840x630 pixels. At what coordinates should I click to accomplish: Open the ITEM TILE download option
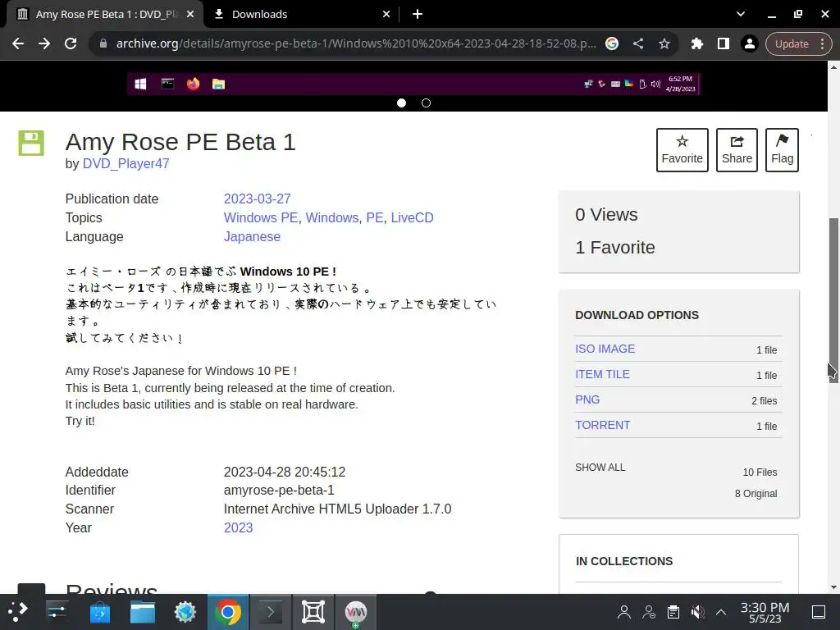pos(602,374)
